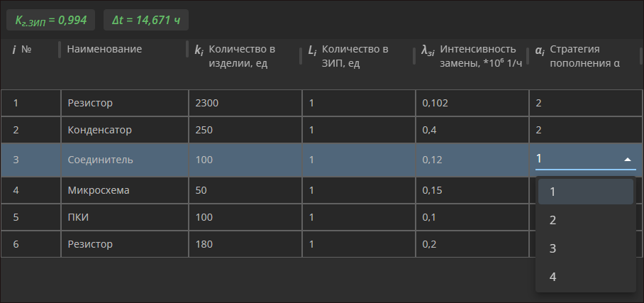Select the Конденсатор name cell
The width and height of the screenshot is (644, 303).
point(125,130)
